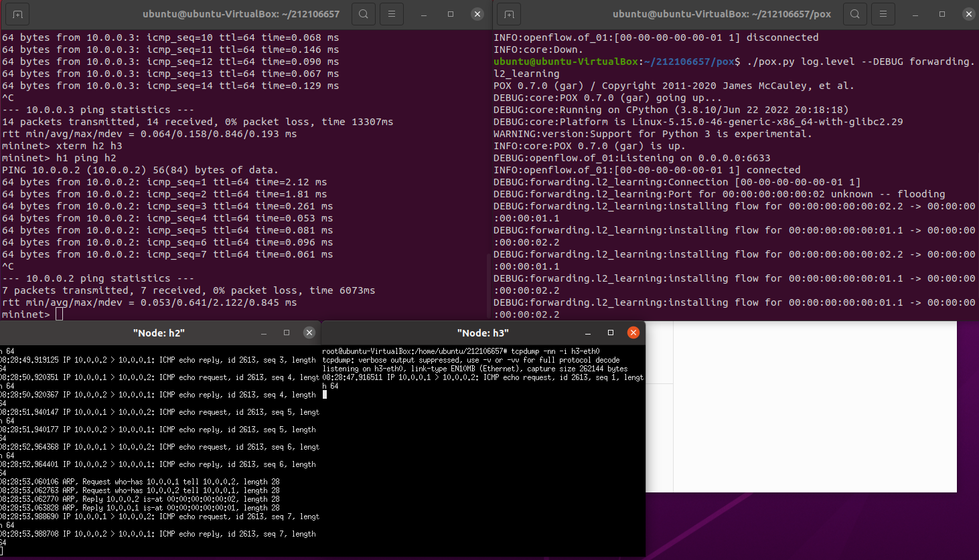Screen dimensions: 979x560
Task: Maximize the Node: h2 xterm window
Action: click(287, 333)
